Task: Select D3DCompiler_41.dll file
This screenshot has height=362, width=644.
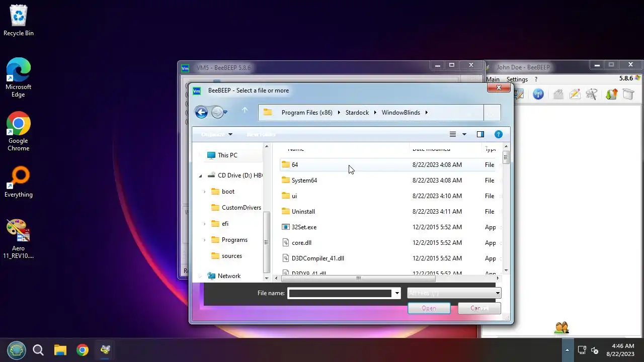Action: [x=388, y=258]
